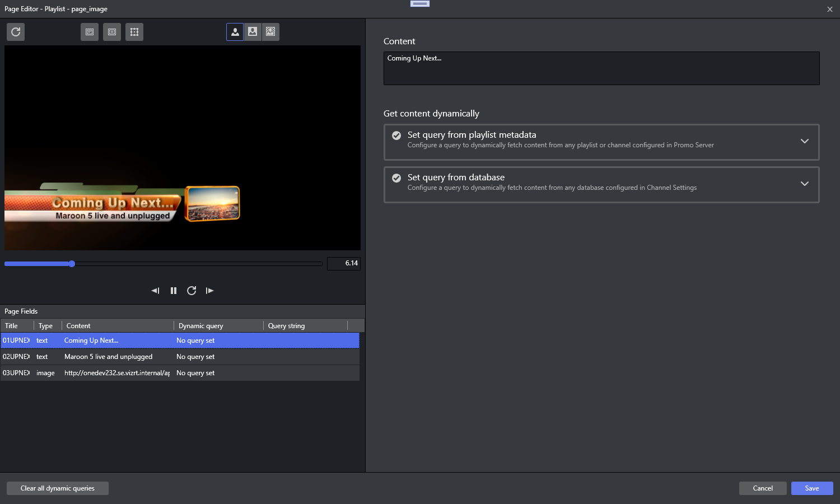The image size is (840, 504).
Task: Save the page changes
Action: [x=811, y=488]
